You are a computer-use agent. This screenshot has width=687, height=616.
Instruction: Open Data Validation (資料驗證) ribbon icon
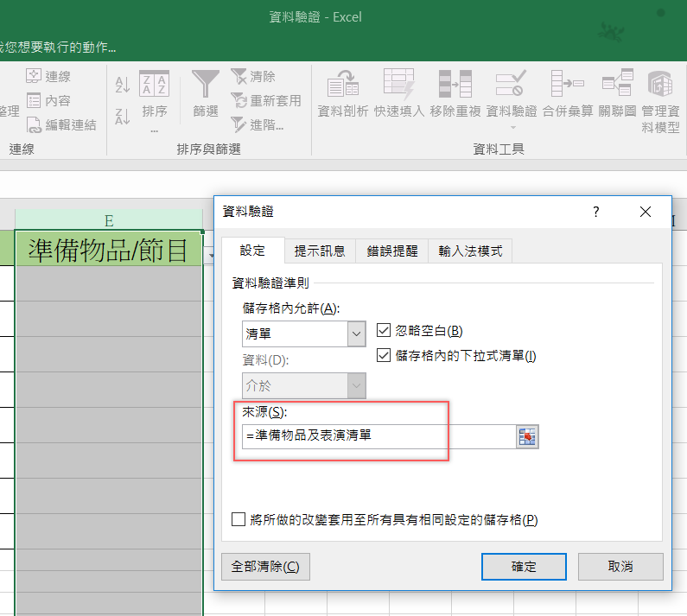511,86
